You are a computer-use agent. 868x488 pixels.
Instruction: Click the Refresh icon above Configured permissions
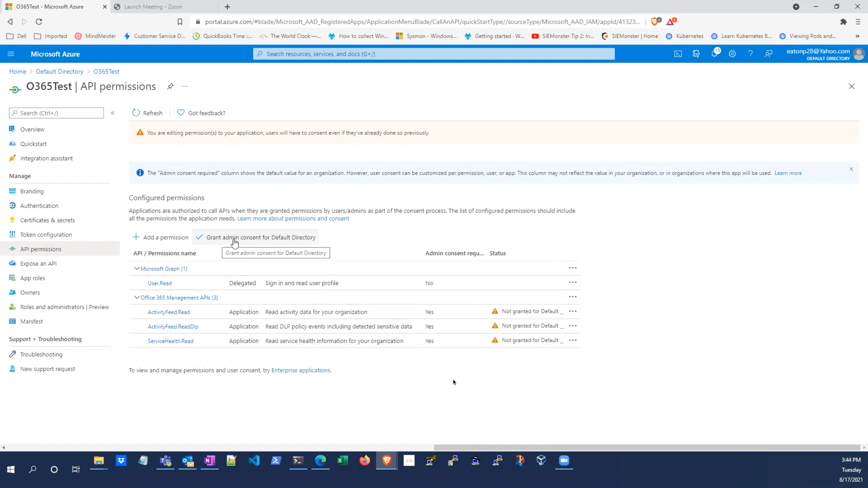[136, 113]
